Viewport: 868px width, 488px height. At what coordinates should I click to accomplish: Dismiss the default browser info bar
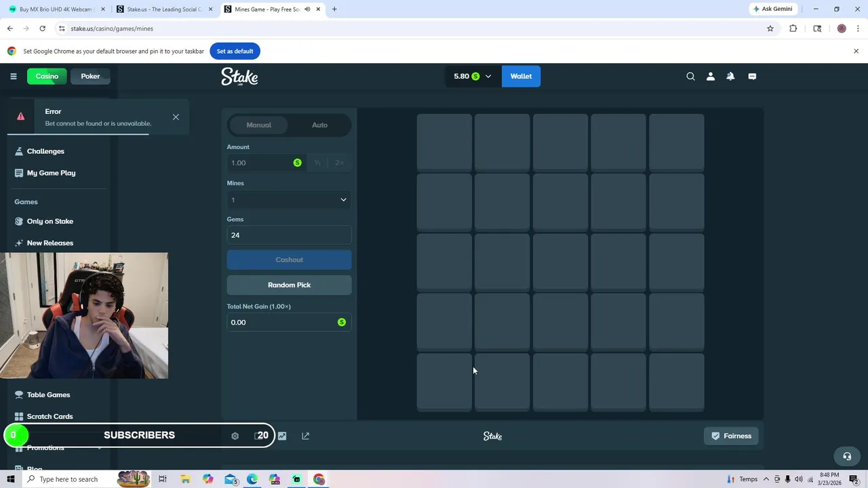click(x=856, y=51)
